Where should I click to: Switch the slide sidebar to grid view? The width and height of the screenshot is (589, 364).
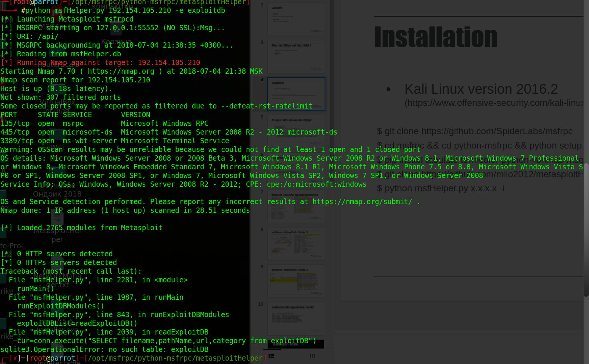(312, 356)
